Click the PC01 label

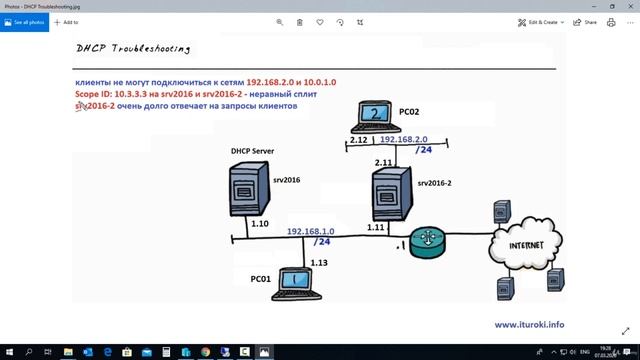[x=260, y=279]
